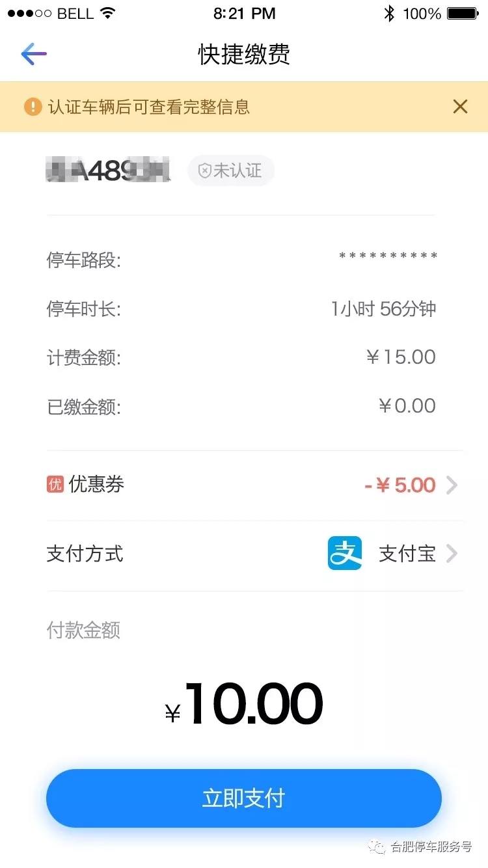
Task: Expand the 优惠券 coupon chevron
Action: click(452, 485)
